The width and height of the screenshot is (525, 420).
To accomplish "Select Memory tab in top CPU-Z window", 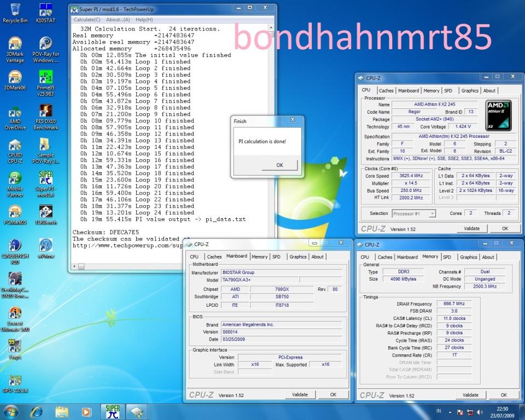I will pyautogui.click(x=431, y=90).
